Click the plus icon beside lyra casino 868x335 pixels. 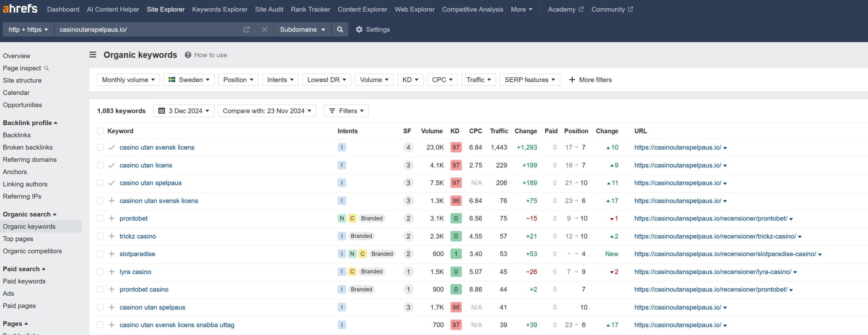click(112, 272)
